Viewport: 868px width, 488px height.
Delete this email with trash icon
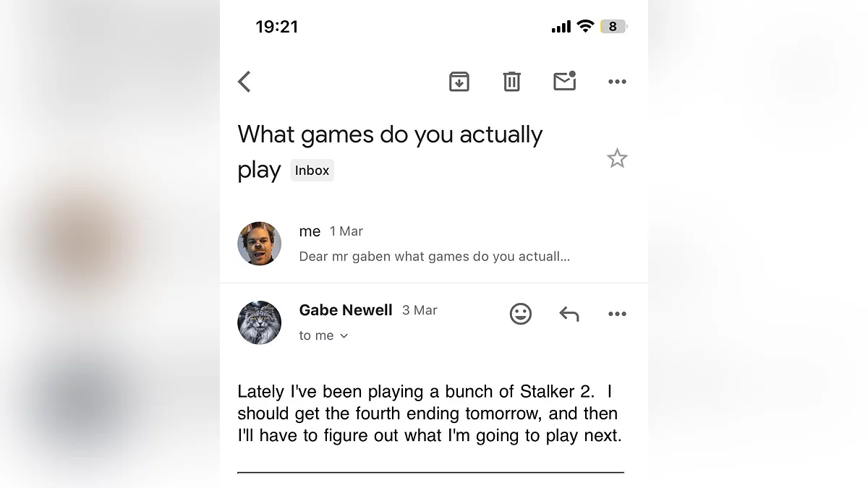click(x=511, y=82)
